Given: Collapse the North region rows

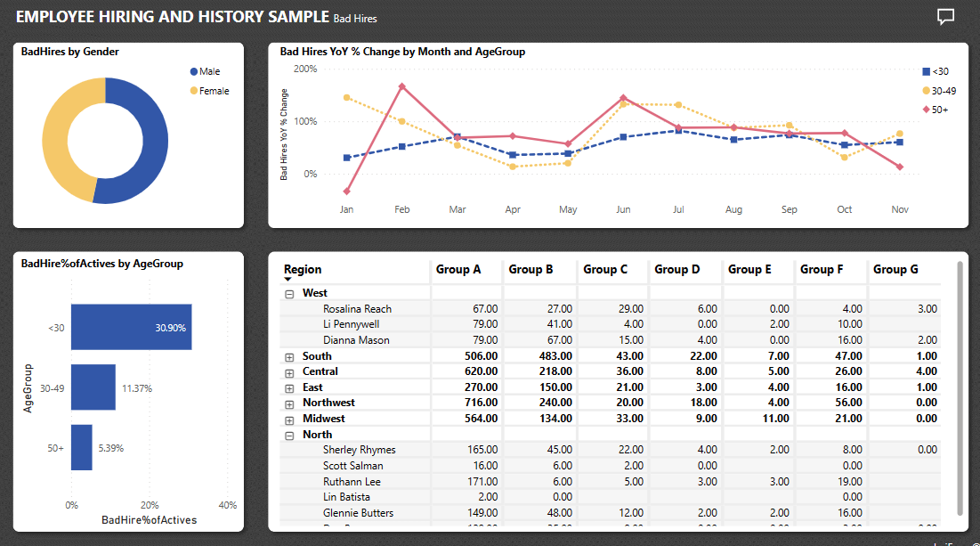Looking at the screenshot, I should point(289,434).
